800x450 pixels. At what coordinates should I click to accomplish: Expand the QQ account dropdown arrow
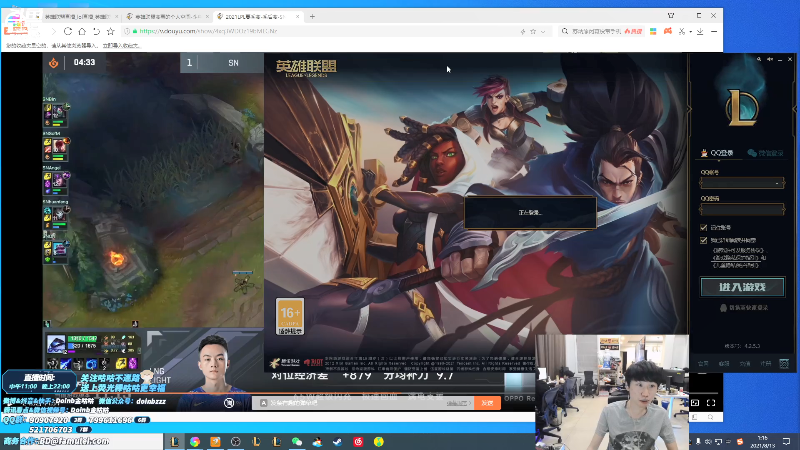pyautogui.click(x=778, y=183)
